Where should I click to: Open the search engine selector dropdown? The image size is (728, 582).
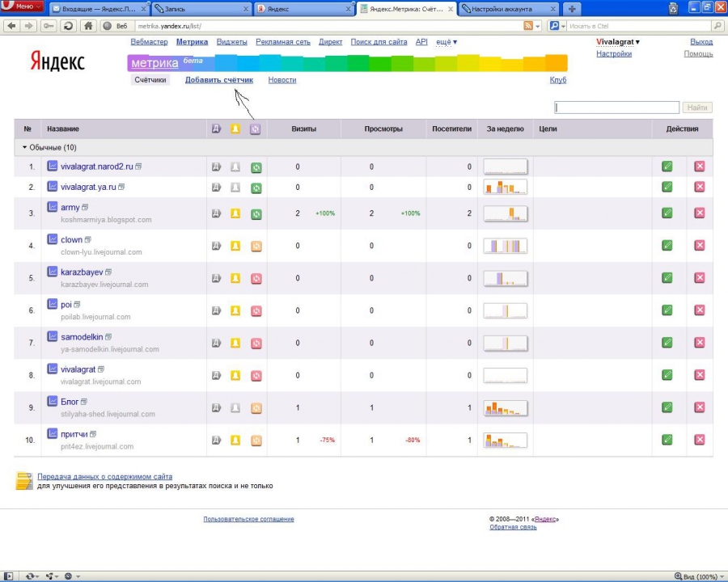point(557,26)
